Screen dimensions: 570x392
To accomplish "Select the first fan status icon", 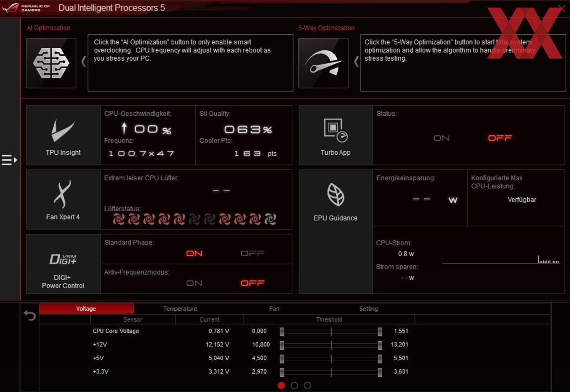I will coord(119,219).
